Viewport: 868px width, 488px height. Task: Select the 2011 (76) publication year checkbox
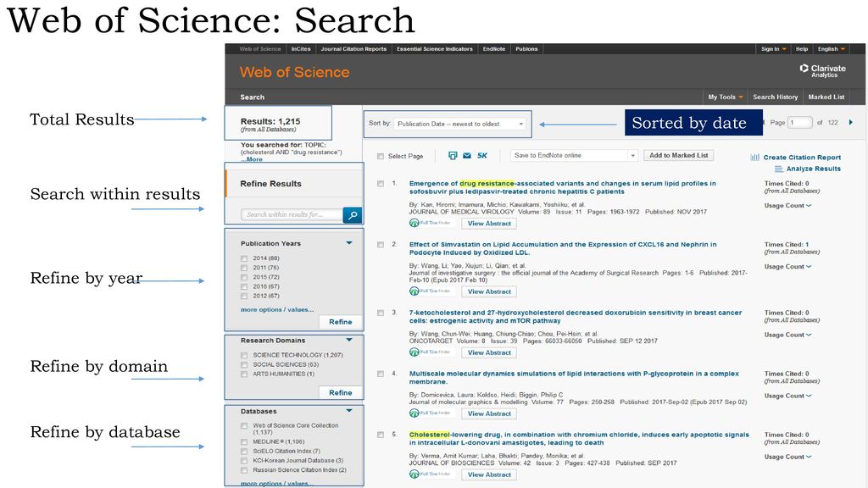pyautogui.click(x=244, y=268)
